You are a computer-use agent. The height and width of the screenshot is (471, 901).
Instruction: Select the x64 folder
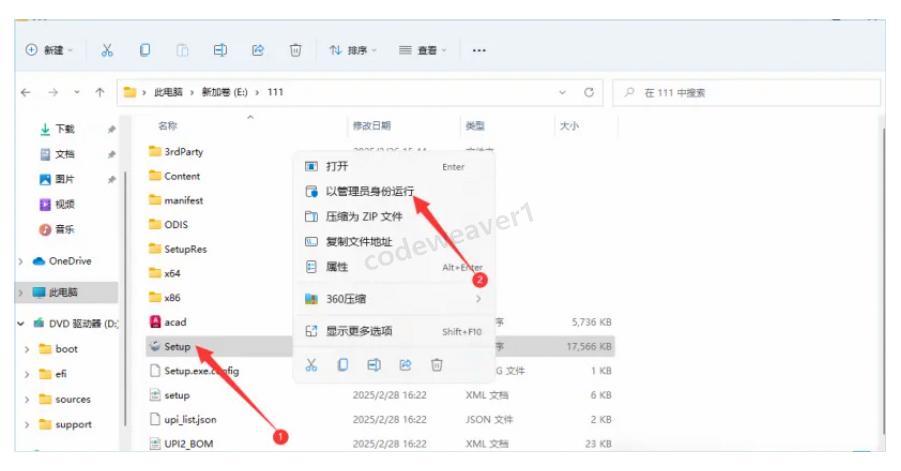(164, 273)
